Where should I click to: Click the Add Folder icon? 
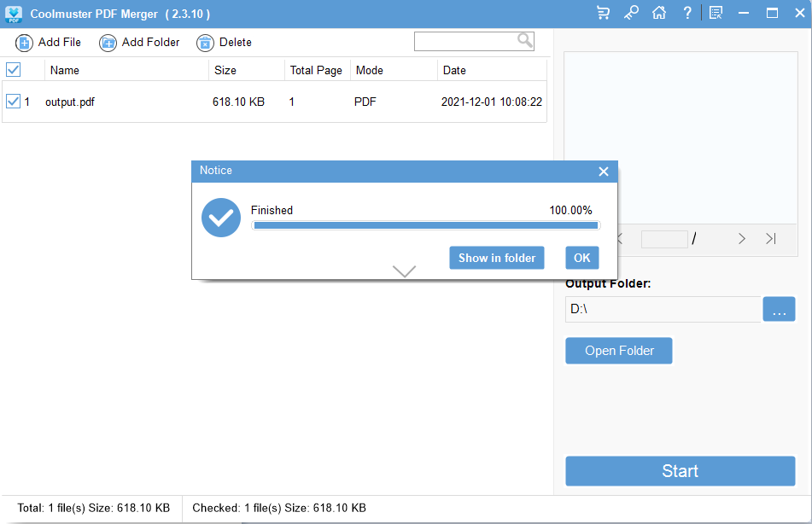(x=108, y=43)
